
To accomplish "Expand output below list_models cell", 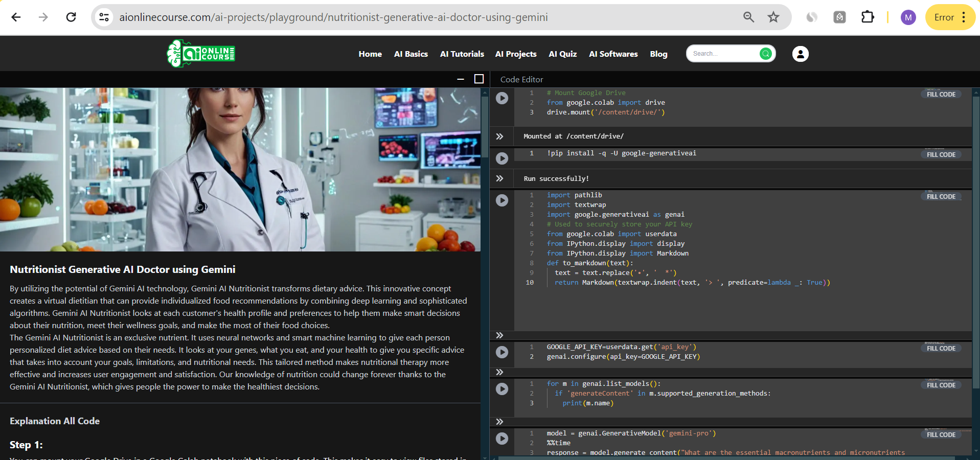I will 500,422.
